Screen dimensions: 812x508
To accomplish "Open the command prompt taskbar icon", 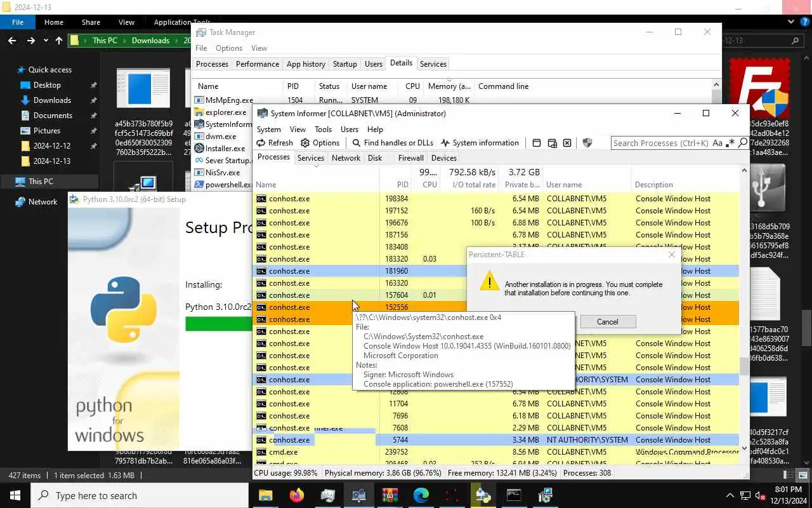I will point(514,495).
